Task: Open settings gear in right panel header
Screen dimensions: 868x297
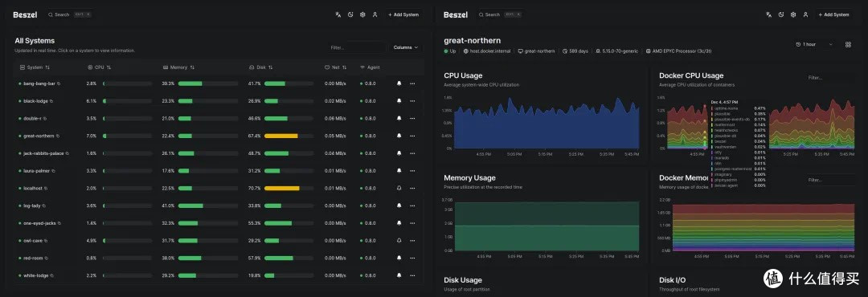Action: [793, 15]
